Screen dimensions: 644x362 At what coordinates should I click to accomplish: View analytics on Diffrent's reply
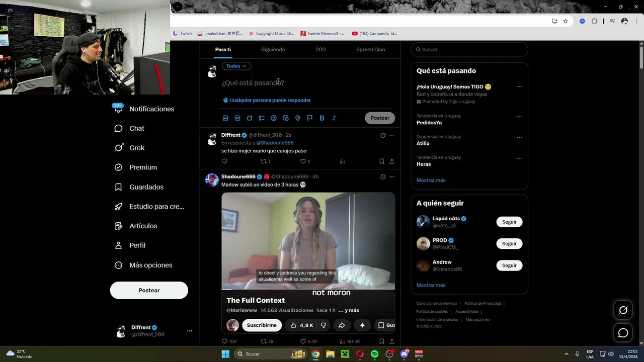pos(342,161)
